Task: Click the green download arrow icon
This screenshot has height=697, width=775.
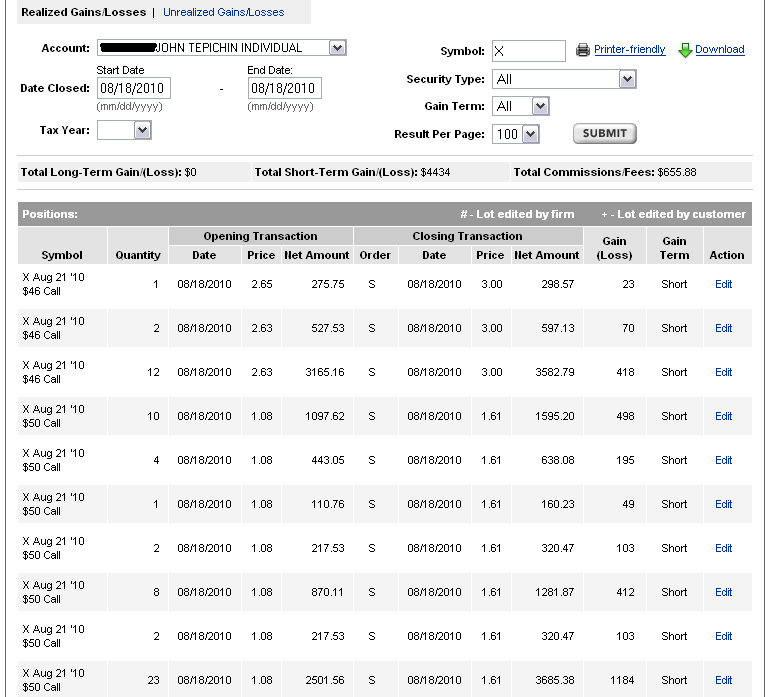Action: (x=685, y=50)
